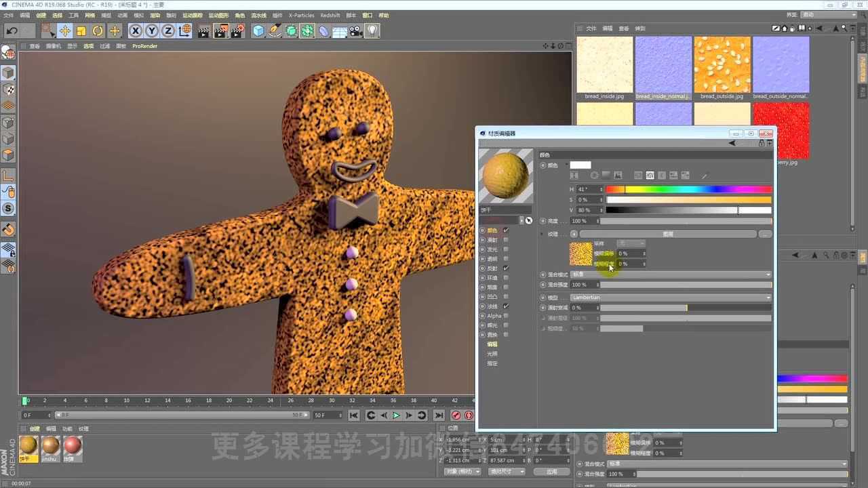The width and height of the screenshot is (868, 488).
Task: Open render settings clapperboard with gear
Action: pos(237,30)
